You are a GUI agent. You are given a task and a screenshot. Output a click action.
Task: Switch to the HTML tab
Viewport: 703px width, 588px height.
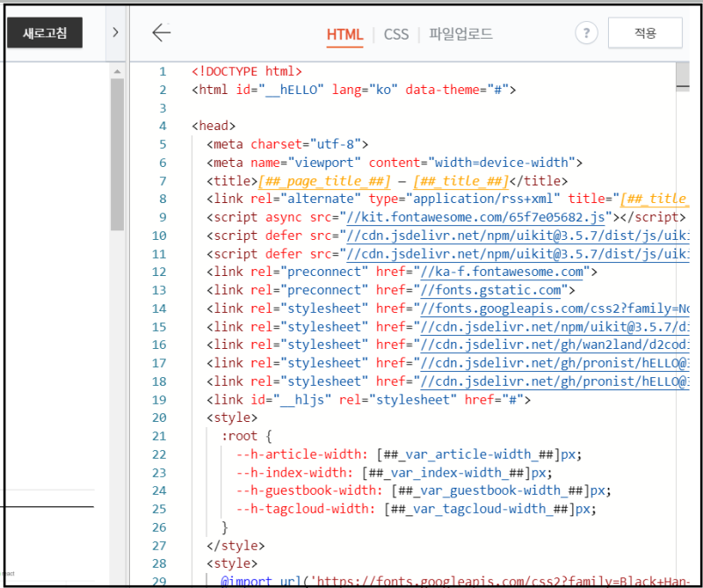[344, 34]
